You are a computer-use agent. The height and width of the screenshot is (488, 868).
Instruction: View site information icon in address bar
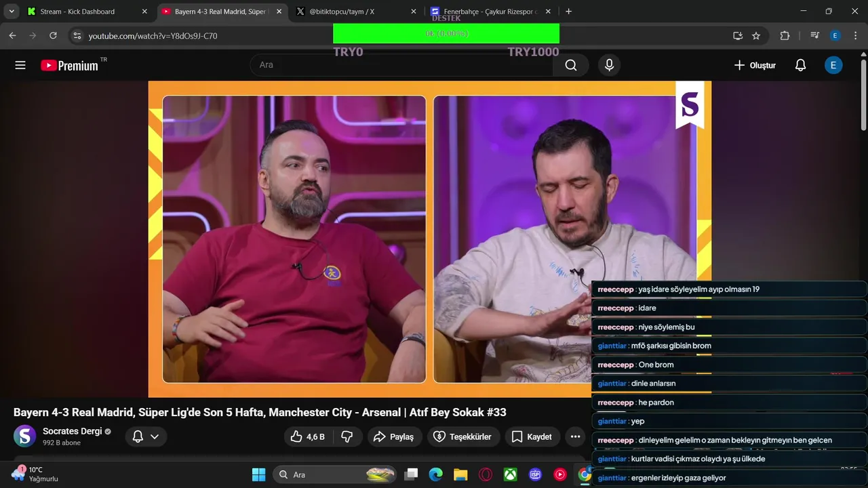tap(77, 36)
